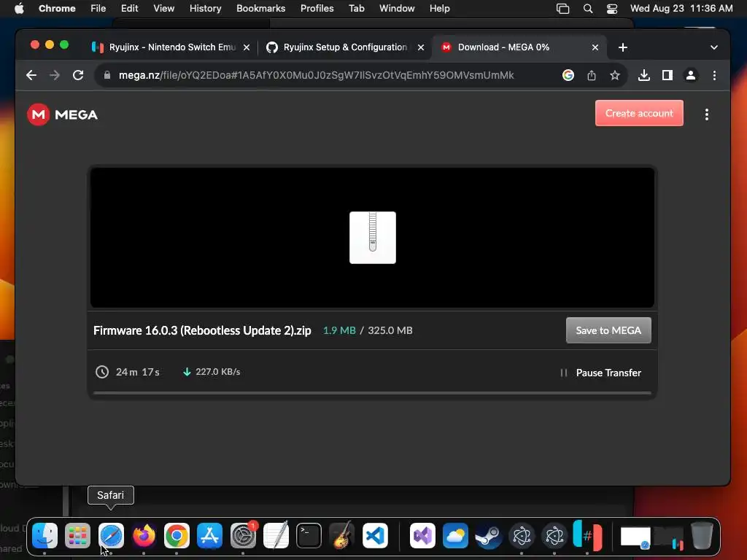
Task: Open Chrome profile icon
Action: pyautogui.click(x=691, y=75)
